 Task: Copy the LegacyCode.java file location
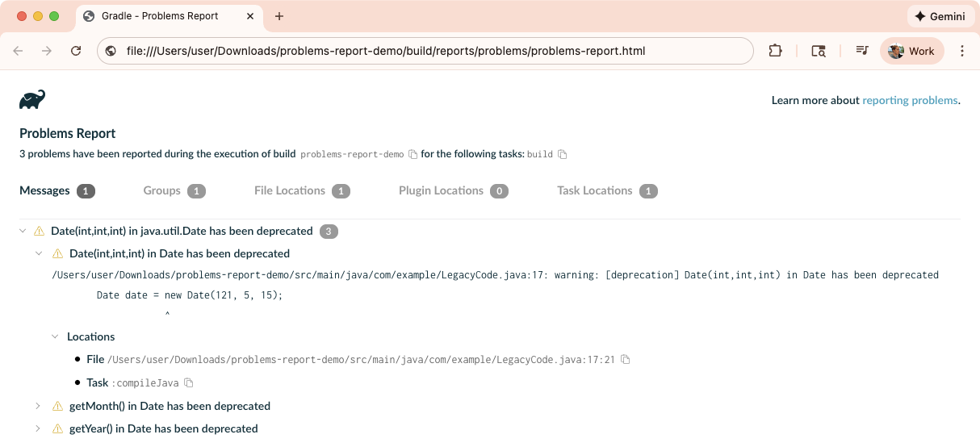pos(625,360)
